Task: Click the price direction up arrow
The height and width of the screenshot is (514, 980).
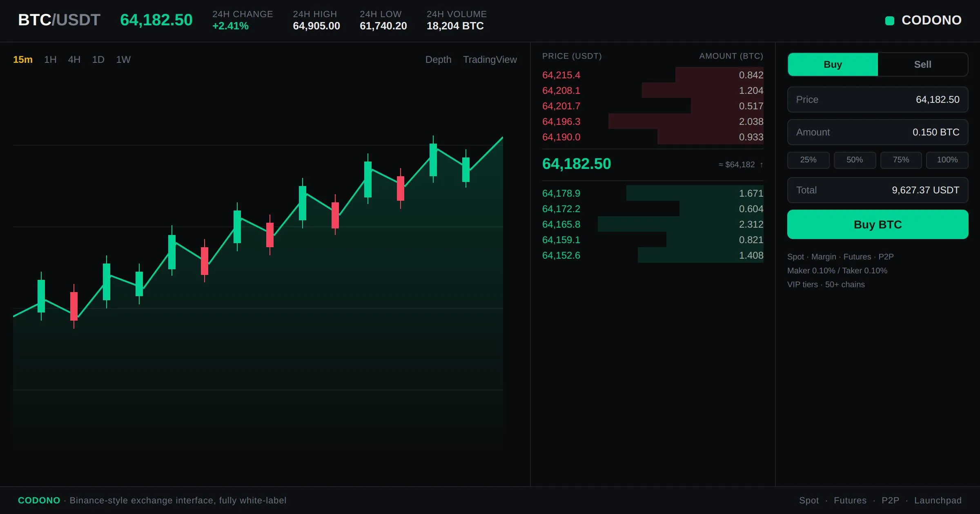Action: [761, 165]
